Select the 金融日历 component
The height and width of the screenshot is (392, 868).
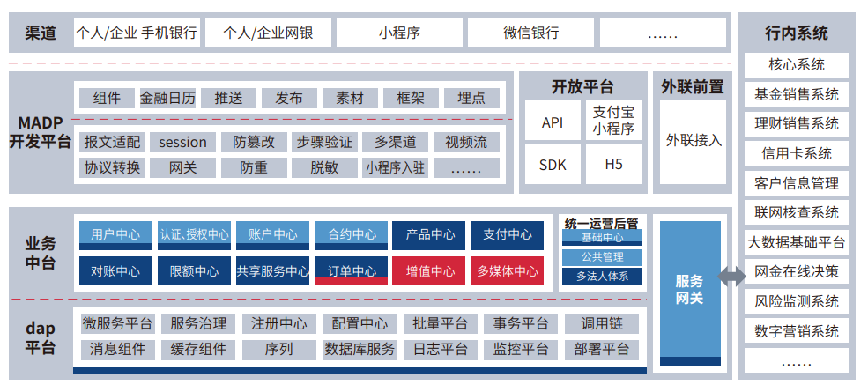167,99
